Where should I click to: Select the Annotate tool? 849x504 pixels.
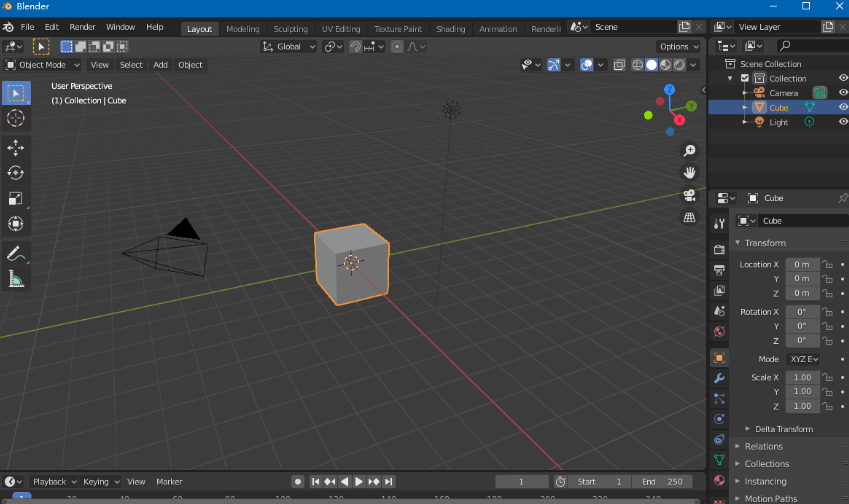[16, 254]
